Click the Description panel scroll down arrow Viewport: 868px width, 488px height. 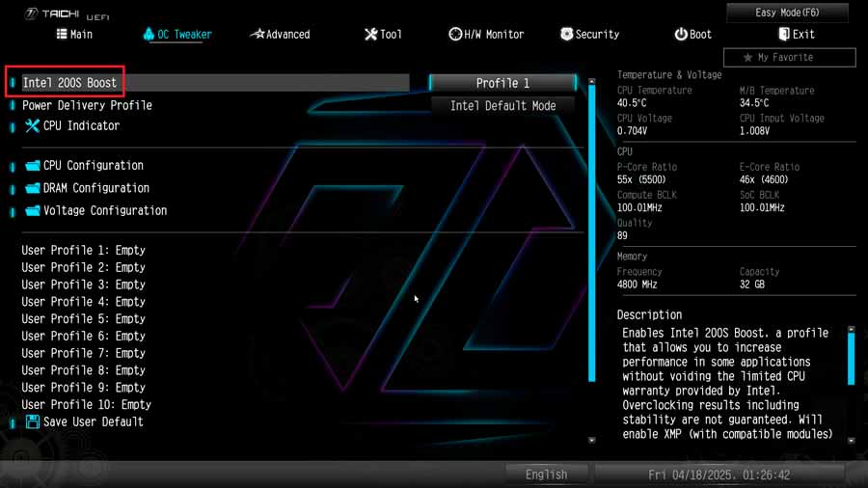pyautogui.click(x=851, y=438)
